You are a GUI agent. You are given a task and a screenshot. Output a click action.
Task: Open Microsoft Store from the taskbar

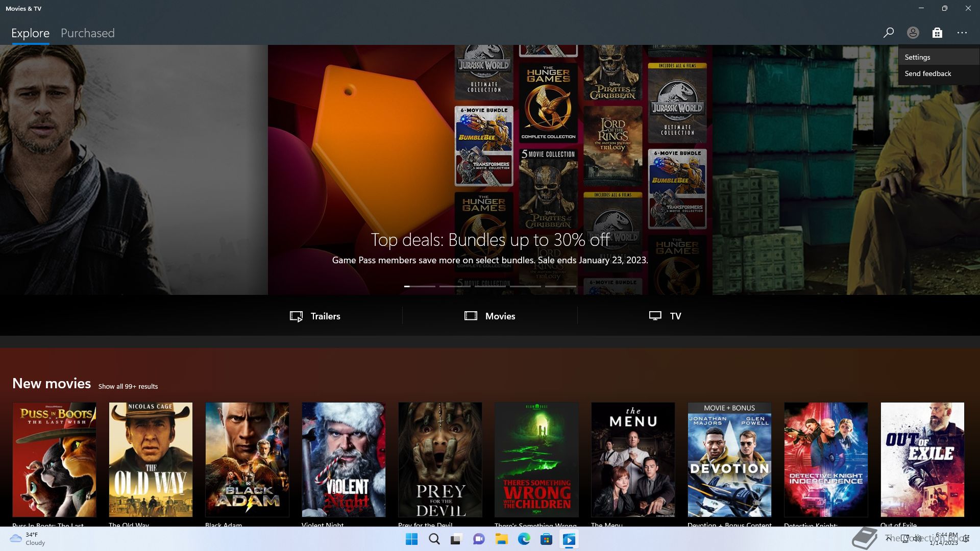pyautogui.click(x=546, y=539)
